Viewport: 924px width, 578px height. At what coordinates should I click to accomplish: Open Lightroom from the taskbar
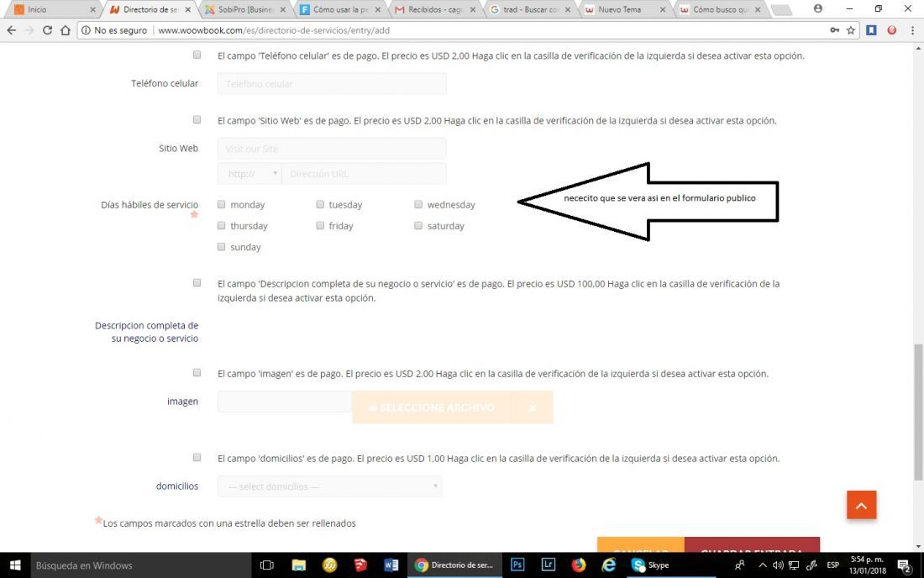[x=548, y=565]
